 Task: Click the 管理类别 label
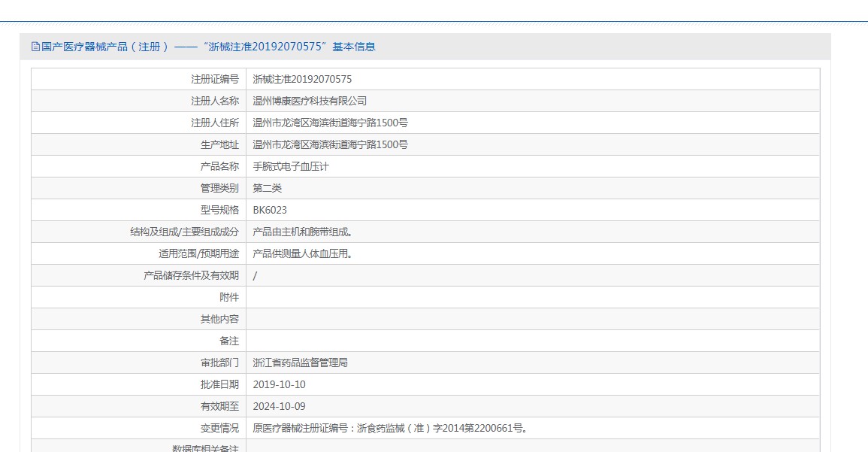click(x=219, y=188)
